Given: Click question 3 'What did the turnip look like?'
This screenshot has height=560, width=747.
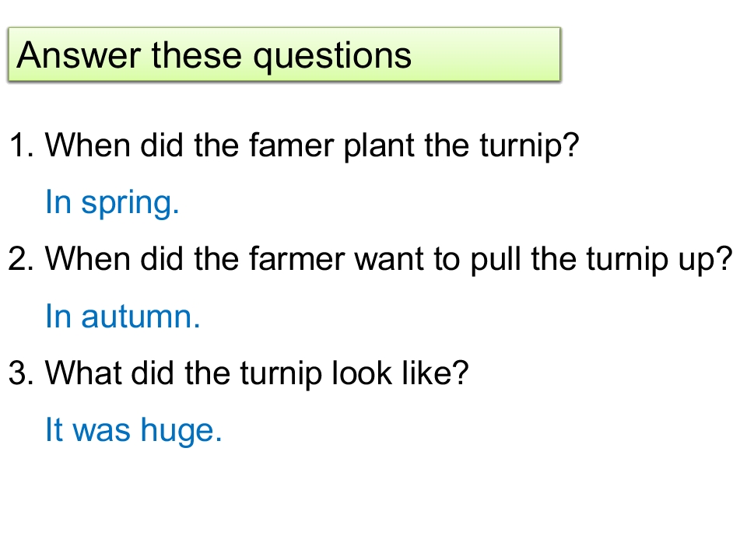Looking at the screenshot, I should pyautogui.click(x=239, y=373).
